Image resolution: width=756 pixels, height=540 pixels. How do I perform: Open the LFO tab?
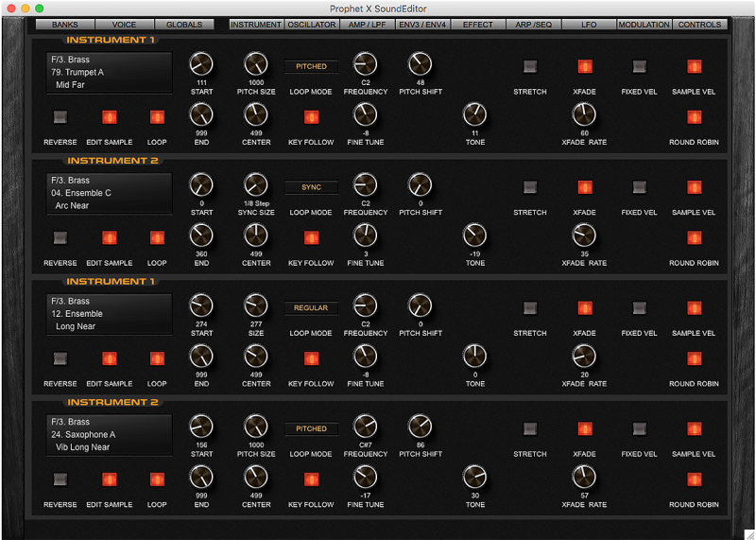pyautogui.click(x=589, y=25)
